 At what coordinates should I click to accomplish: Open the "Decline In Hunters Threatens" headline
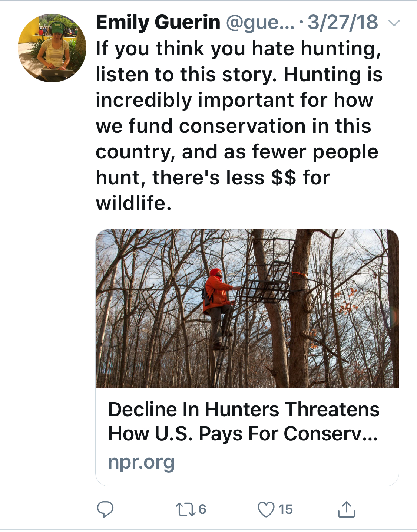pos(244,410)
